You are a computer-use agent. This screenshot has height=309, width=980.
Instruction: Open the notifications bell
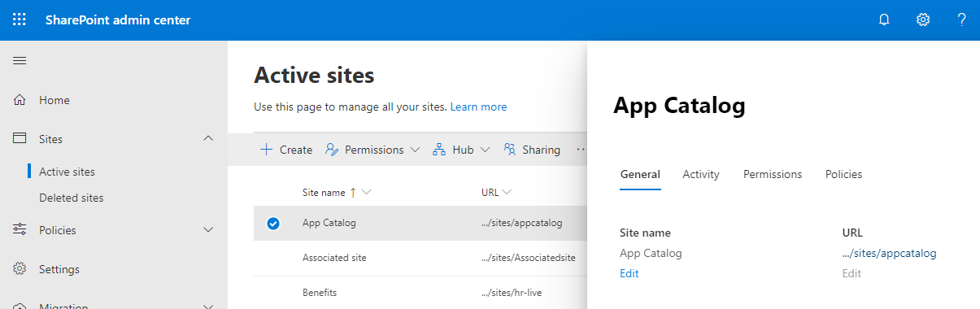(x=884, y=20)
